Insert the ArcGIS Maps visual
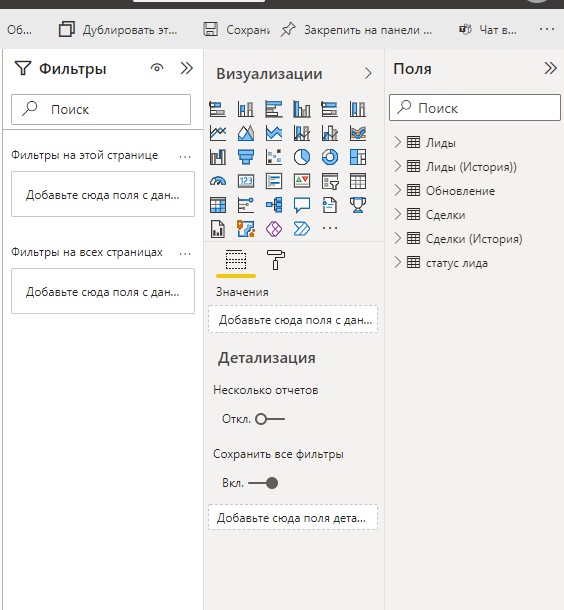The width and height of the screenshot is (564, 610). (245, 229)
